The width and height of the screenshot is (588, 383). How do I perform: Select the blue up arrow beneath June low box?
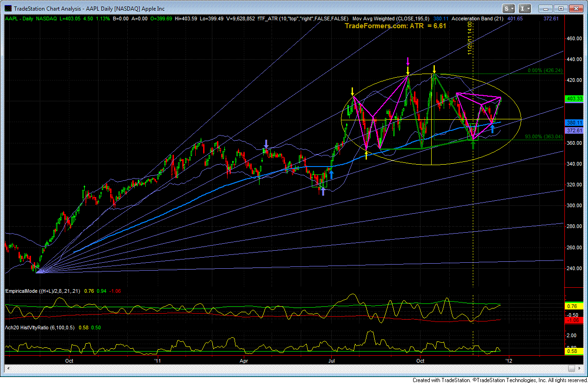[x=323, y=191]
